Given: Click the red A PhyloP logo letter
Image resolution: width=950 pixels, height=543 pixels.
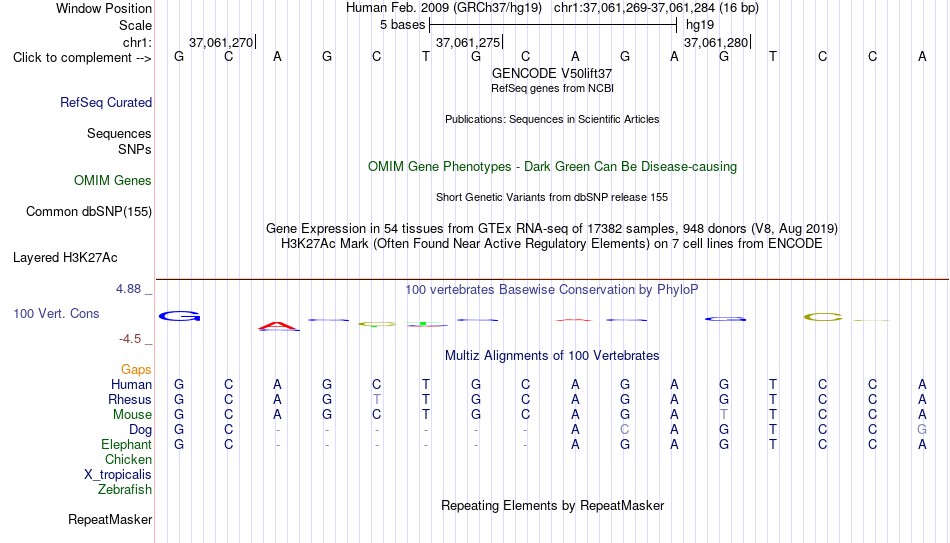Looking at the screenshot, I should click(278, 326).
